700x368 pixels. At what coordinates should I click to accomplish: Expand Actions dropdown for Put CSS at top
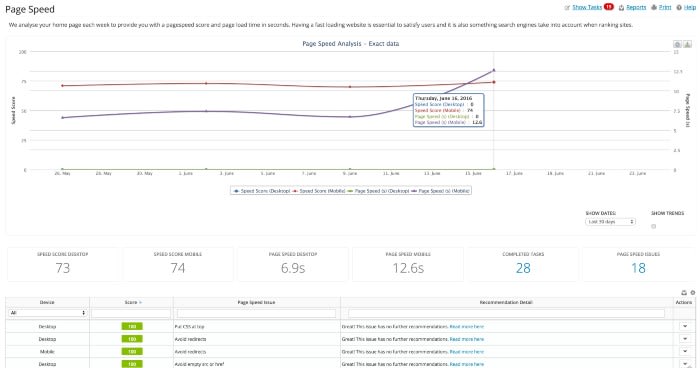point(685,326)
